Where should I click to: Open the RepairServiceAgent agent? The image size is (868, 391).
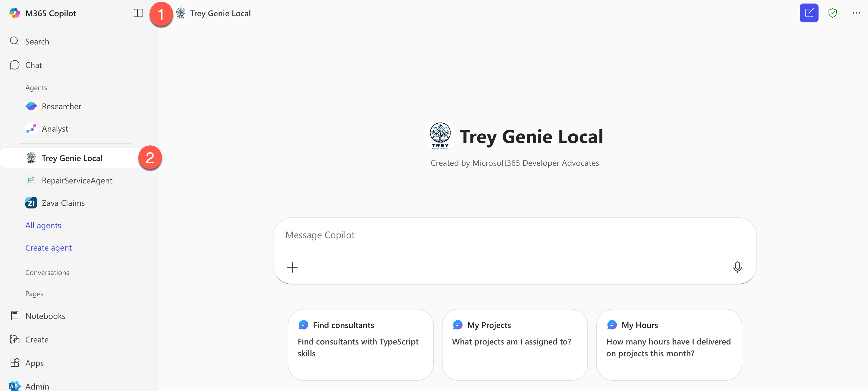(x=77, y=181)
